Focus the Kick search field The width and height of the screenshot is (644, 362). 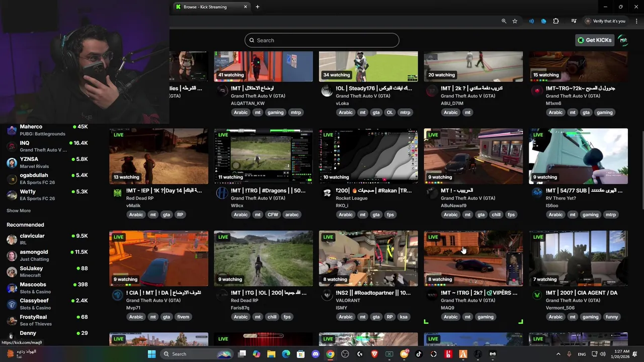tap(322, 40)
